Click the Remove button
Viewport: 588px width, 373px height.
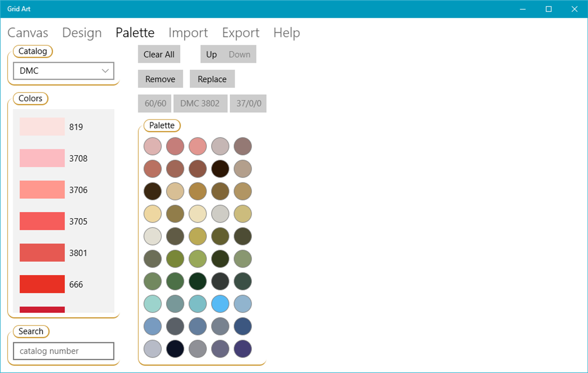point(160,79)
